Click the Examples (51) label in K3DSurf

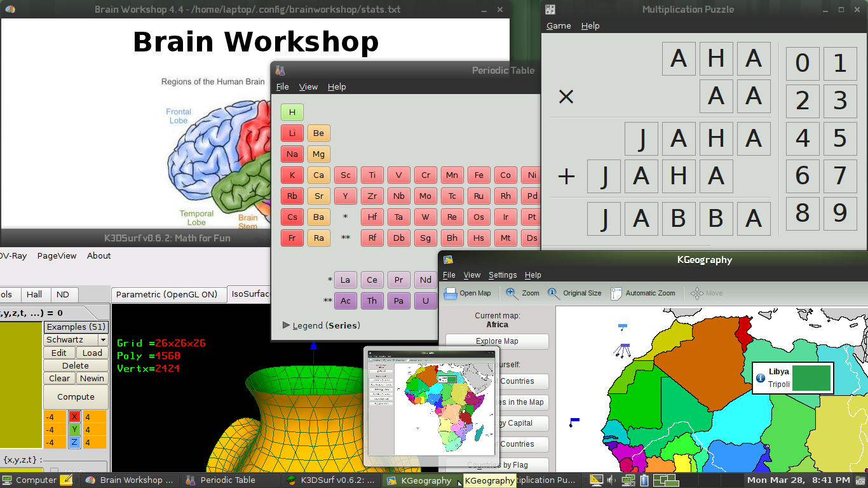[x=76, y=327]
